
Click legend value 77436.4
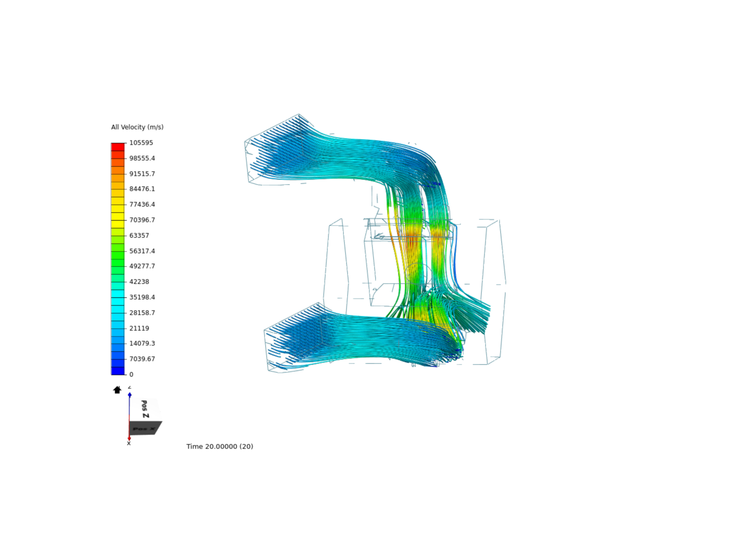[x=142, y=204]
